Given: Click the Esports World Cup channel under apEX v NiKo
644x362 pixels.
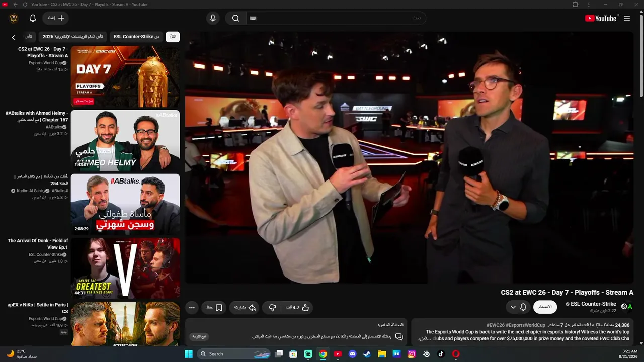Looking at the screenshot, I should 45,319.
